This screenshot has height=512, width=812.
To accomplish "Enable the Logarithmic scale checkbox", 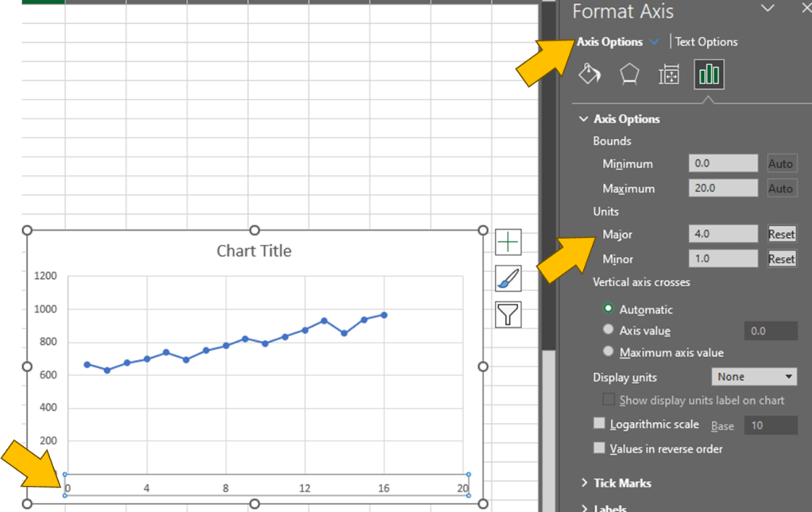I will [600, 425].
